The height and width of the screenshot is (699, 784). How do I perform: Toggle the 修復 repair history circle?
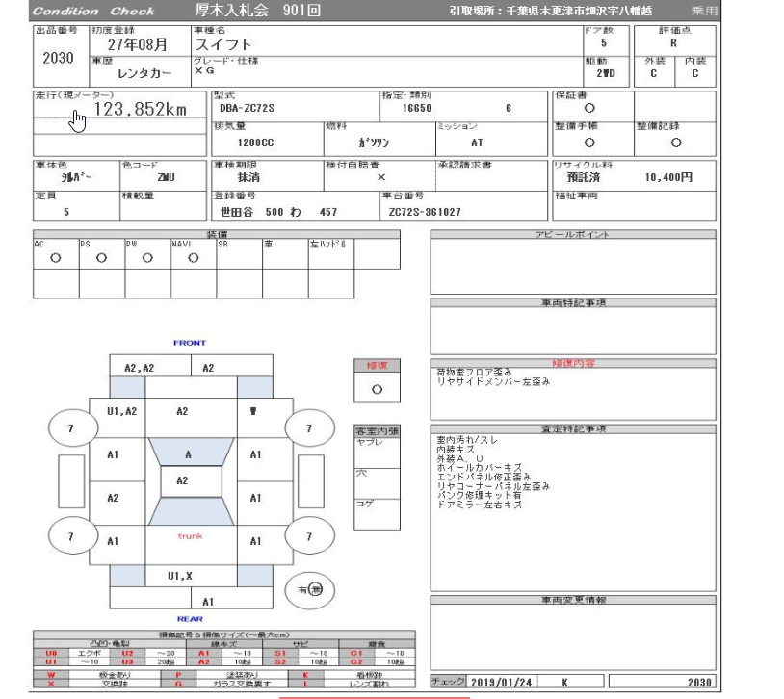(377, 390)
